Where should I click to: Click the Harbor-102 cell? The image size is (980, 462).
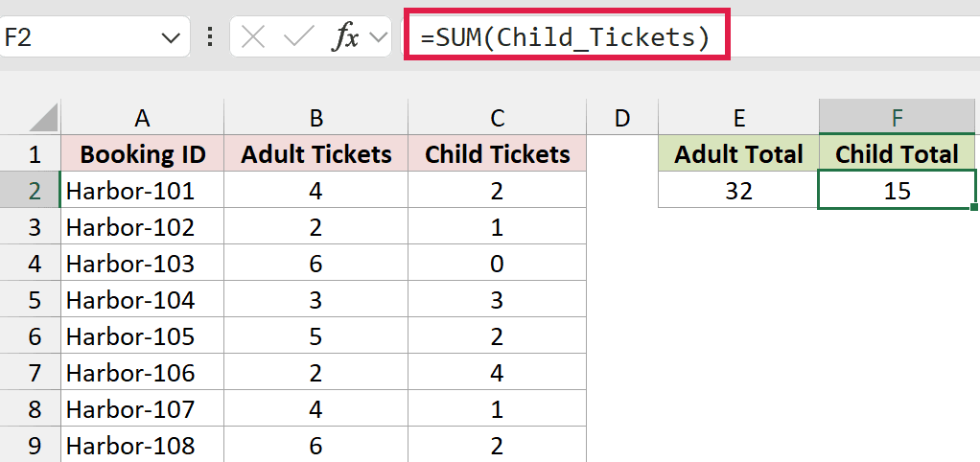click(x=142, y=226)
